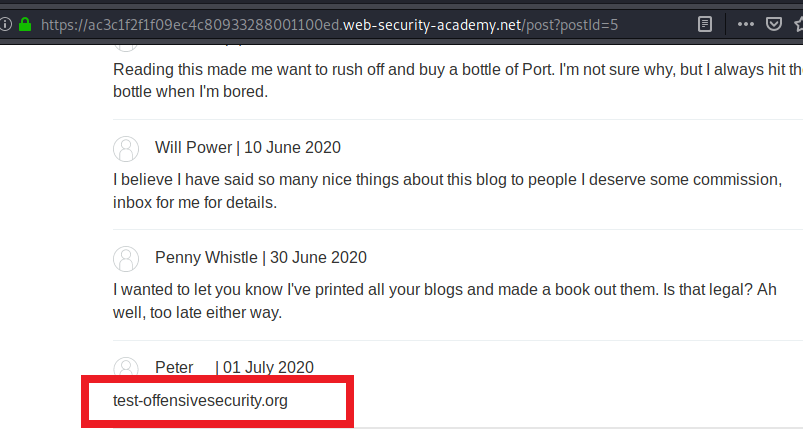Click the 30 June 2020 date
This screenshot has height=439, width=803.
coord(319,257)
